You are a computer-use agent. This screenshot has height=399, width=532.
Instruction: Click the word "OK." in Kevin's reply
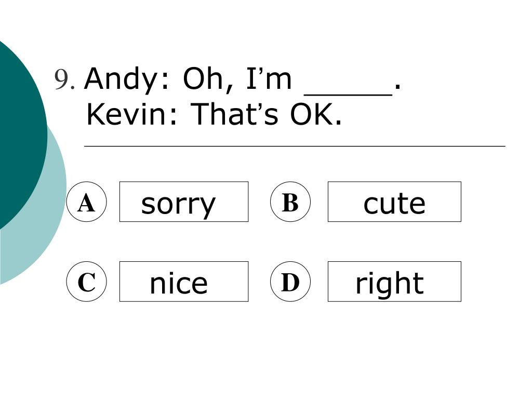coord(315,114)
